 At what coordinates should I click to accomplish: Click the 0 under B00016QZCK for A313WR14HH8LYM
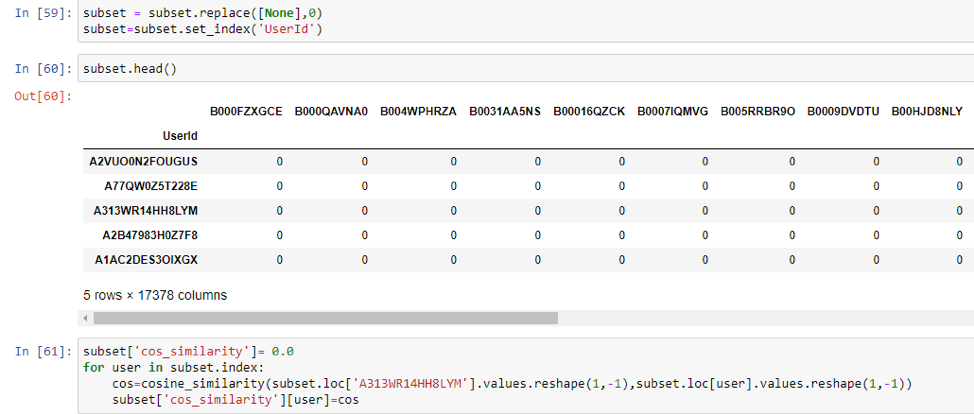point(621,211)
